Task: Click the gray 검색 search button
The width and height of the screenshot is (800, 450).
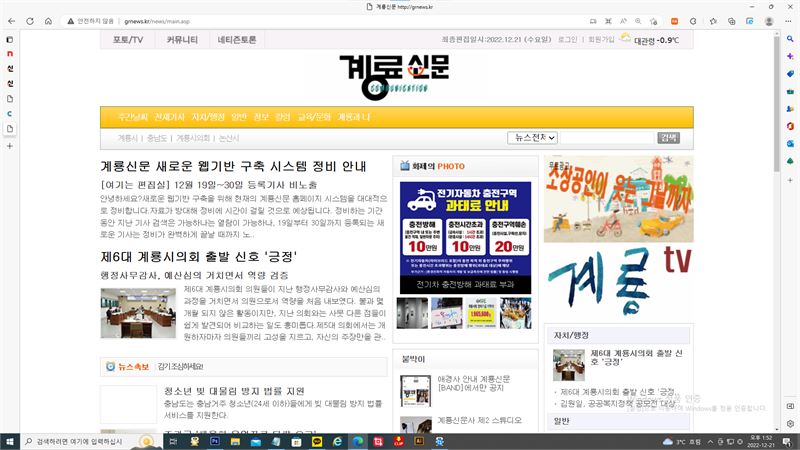Action: click(668, 138)
